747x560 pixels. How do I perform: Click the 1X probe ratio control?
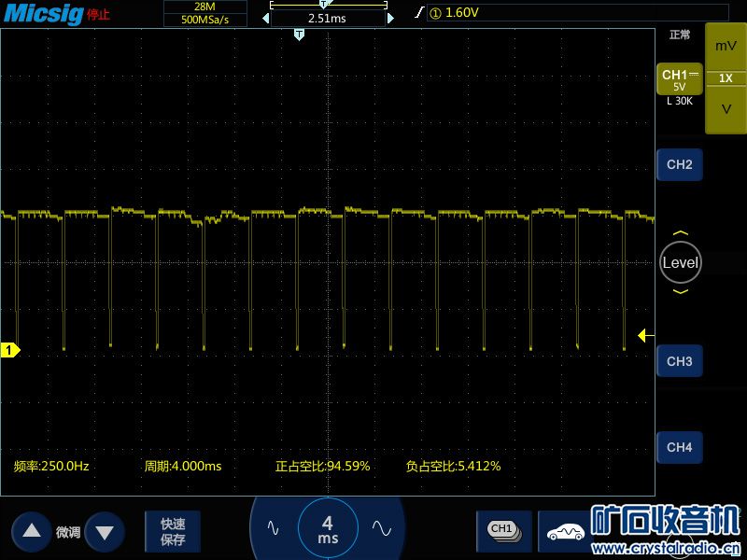(726, 78)
